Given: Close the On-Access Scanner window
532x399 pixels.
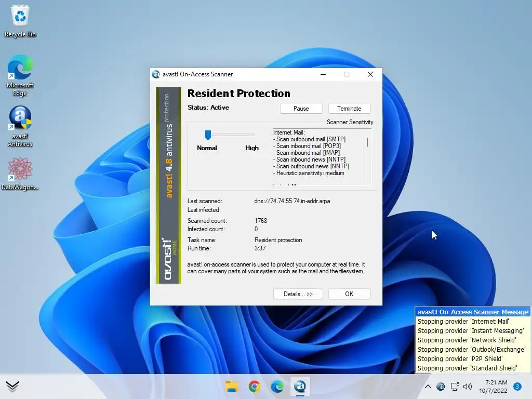Looking at the screenshot, I should click(370, 74).
